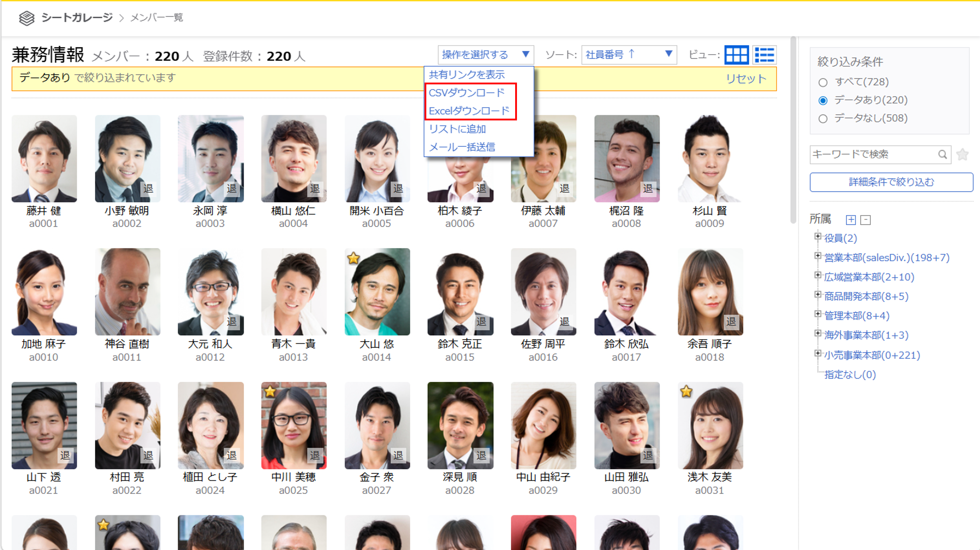Click the name 金子 衆
The image size is (980, 550).
(377, 477)
